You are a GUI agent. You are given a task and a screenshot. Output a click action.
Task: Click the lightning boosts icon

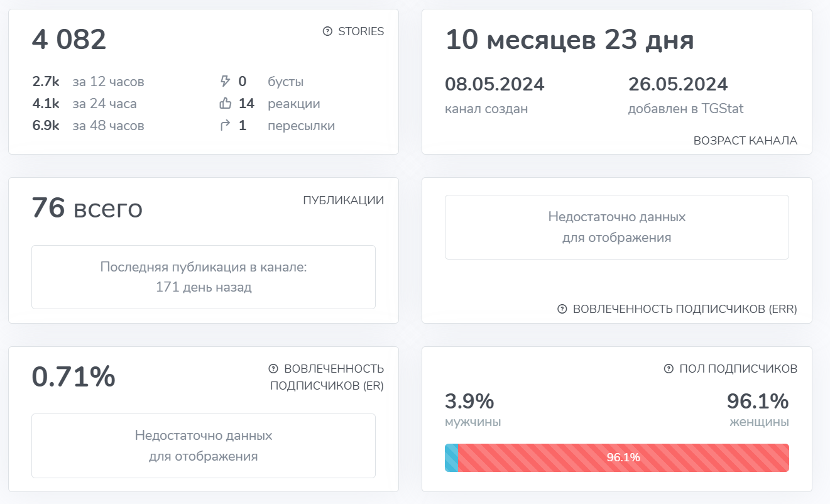[x=225, y=82]
